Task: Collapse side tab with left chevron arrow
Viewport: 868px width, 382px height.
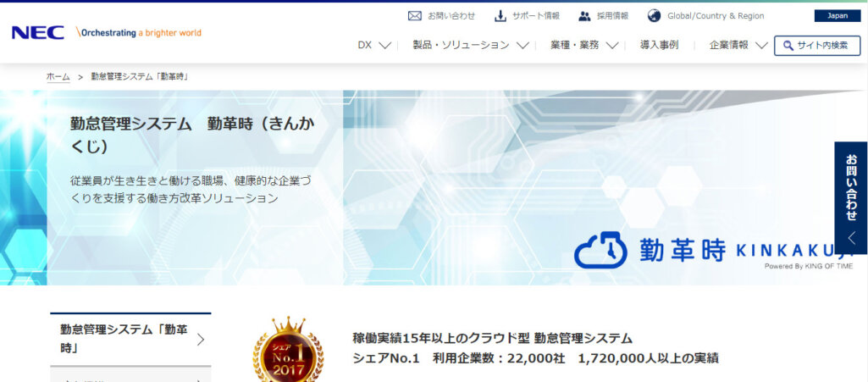Action: (x=851, y=239)
